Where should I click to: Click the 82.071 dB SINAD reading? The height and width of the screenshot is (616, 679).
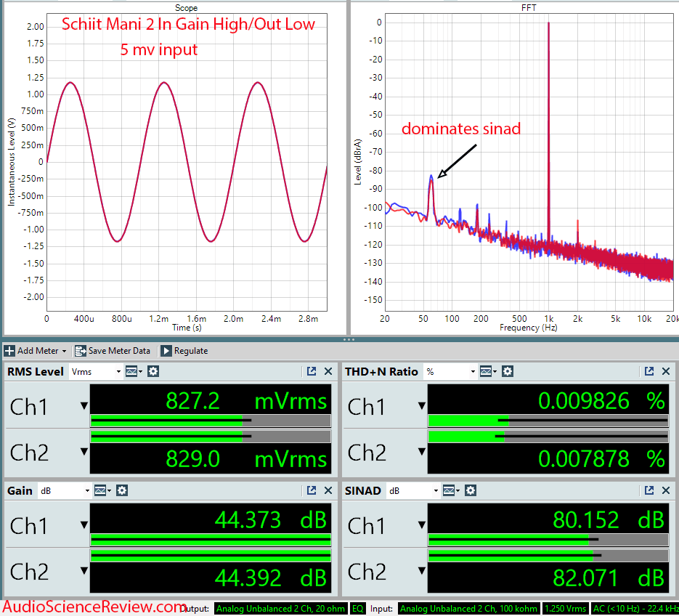(x=609, y=577)
